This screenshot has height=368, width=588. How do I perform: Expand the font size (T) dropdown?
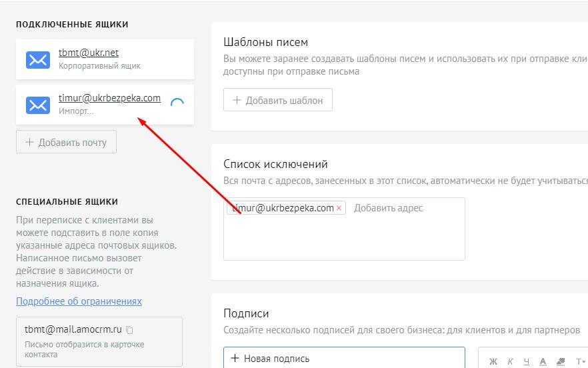581,361
